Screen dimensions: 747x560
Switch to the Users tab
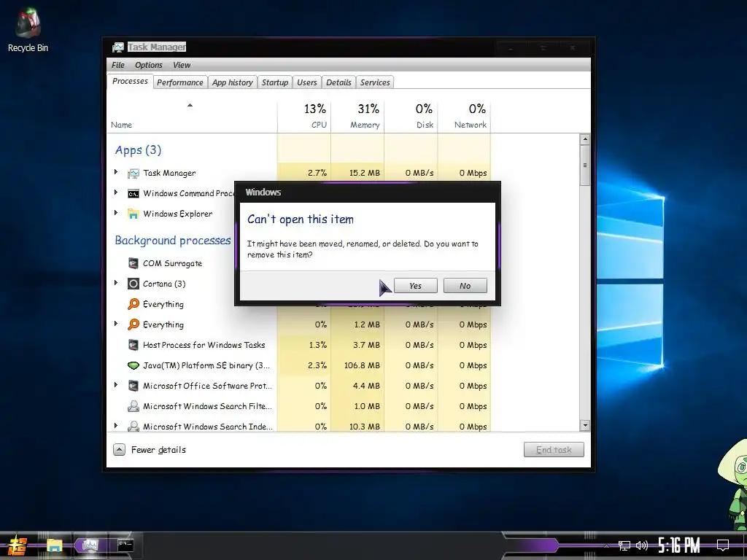pyautogui.click(x=307, y=82)
